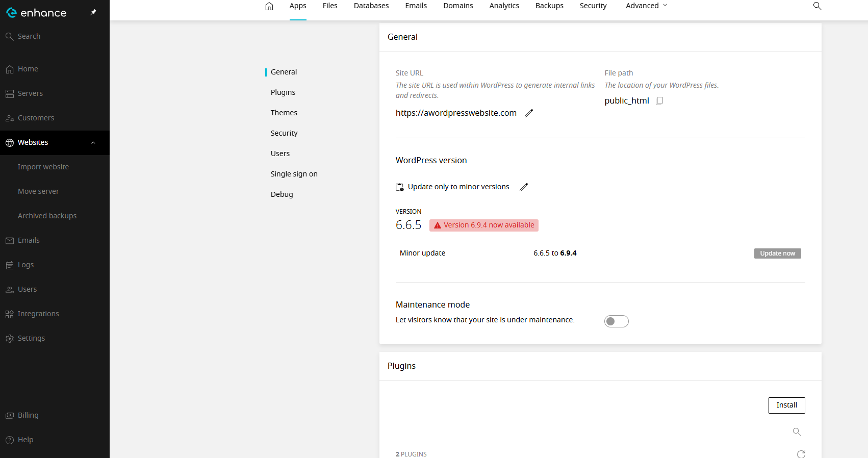The width and height of the screenshot is (868, 458).
Task: Jump to the Debug section
Action: 282,194
